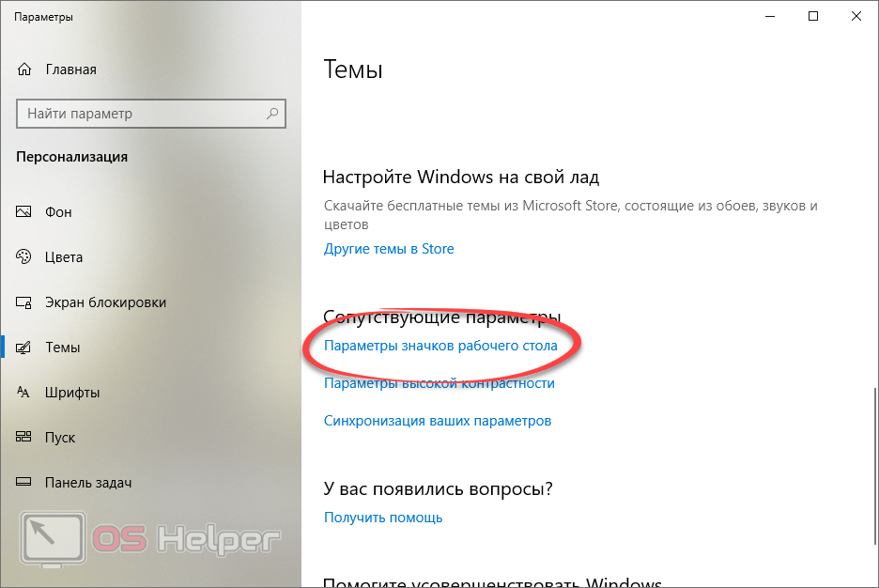This screenshot has height=588, width=879.
Task: Click the search magnifier icon
Action: (x=272, y=114)
